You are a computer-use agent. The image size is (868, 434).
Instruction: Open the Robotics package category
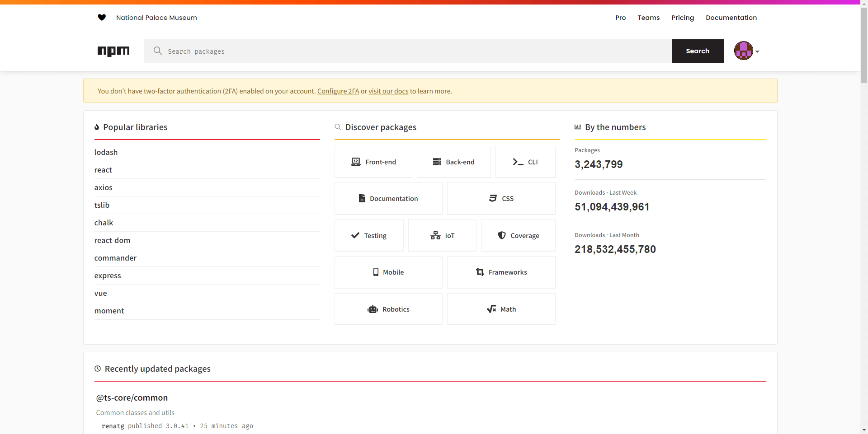pos(388,309)
